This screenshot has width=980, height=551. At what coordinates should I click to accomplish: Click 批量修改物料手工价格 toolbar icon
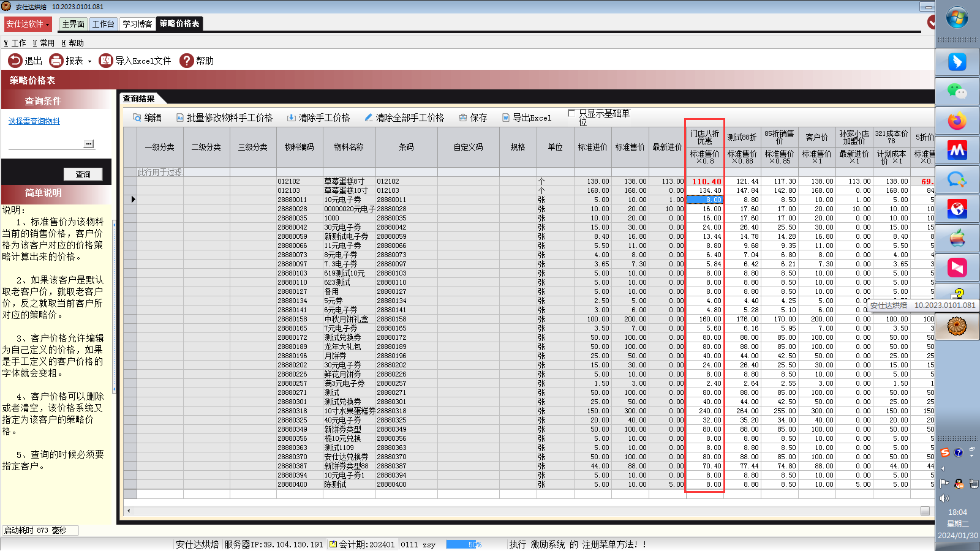pos(180,118)
